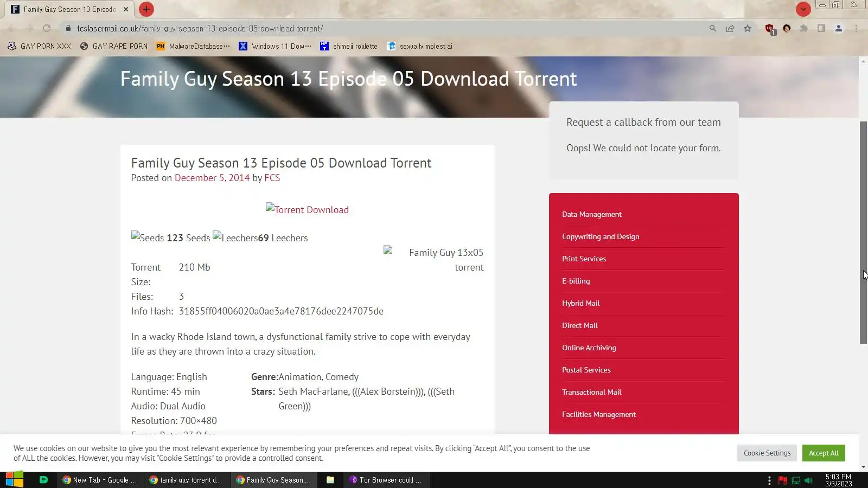Viewport: 868px width, 488px height.
Task: Click the '210 Mb' torrent size value
Action: 195,267
